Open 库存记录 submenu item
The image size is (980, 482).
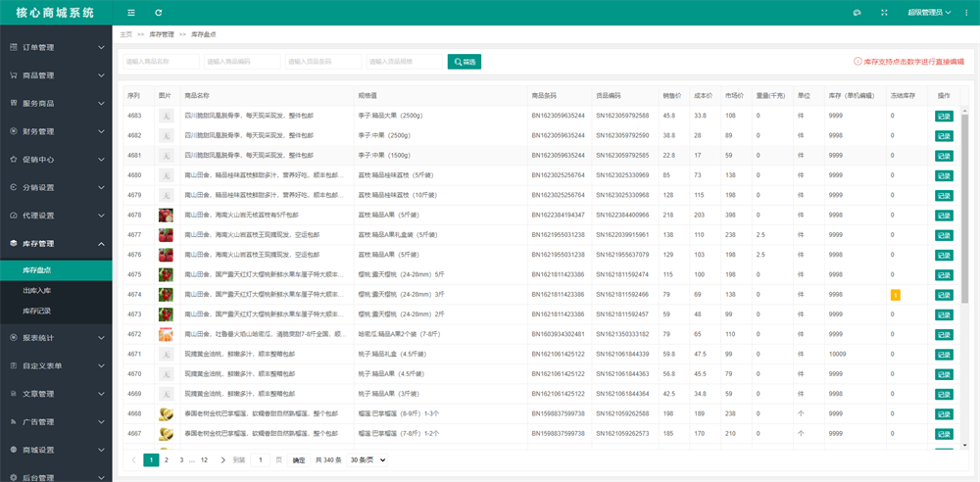pos(37,311)
